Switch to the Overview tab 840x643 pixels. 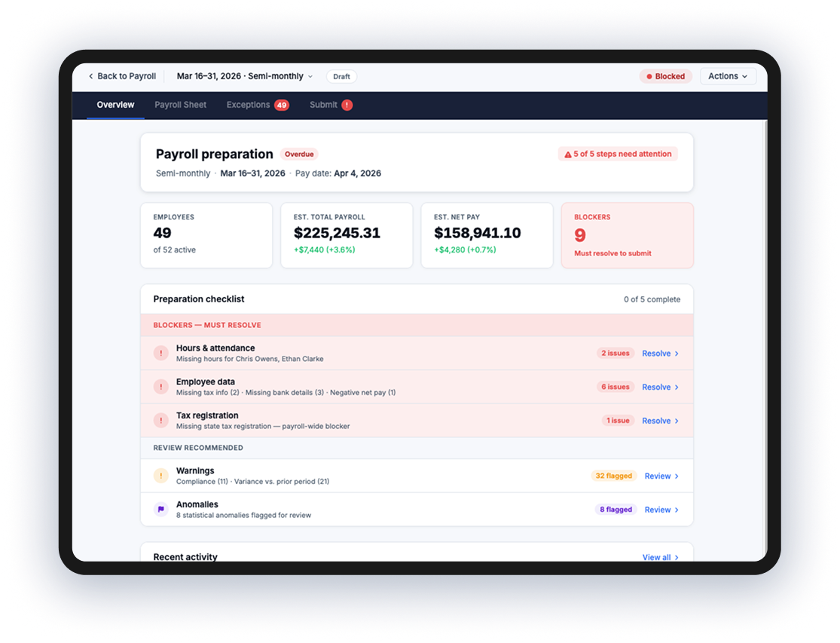click(115, 105)
